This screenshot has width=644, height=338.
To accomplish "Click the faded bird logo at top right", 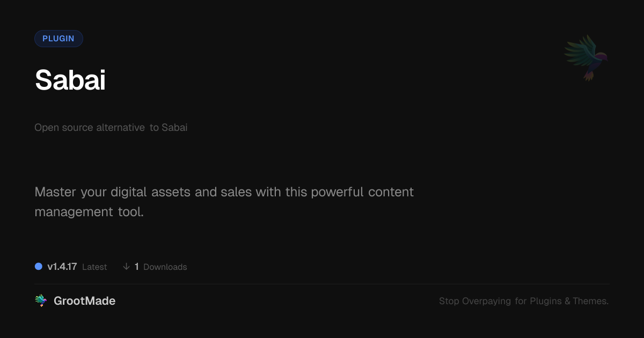I will tap(586, 57).
